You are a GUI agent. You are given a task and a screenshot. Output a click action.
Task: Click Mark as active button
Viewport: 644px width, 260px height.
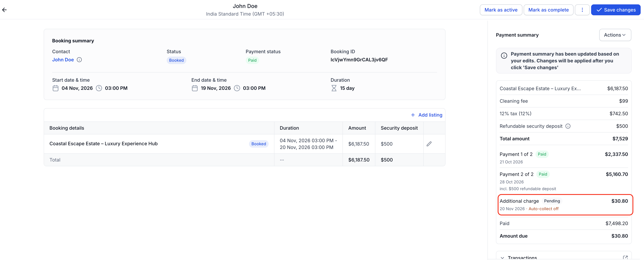pos(501,10)
